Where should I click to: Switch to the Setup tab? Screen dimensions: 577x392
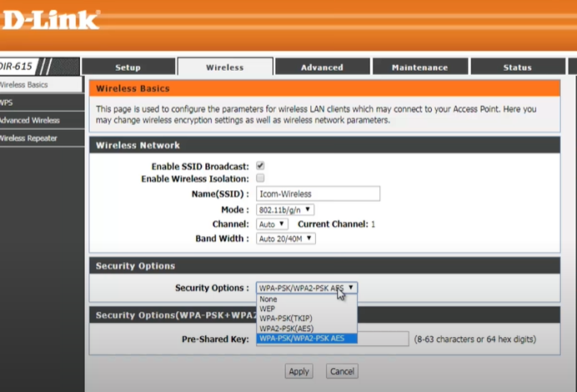128,68
